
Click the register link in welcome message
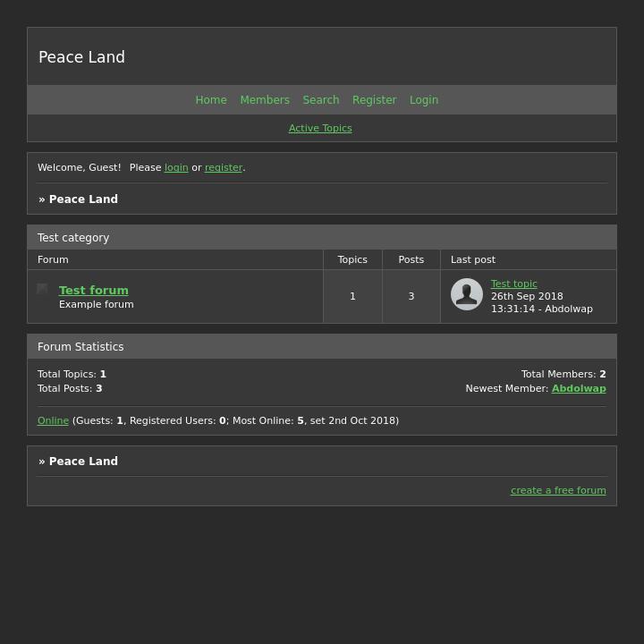224,168
